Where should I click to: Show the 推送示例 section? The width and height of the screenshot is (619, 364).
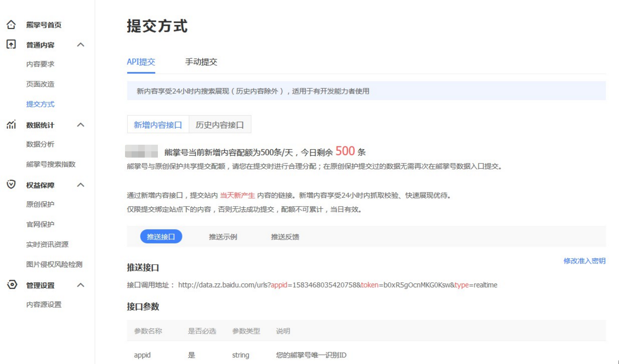tap(223, 237)
